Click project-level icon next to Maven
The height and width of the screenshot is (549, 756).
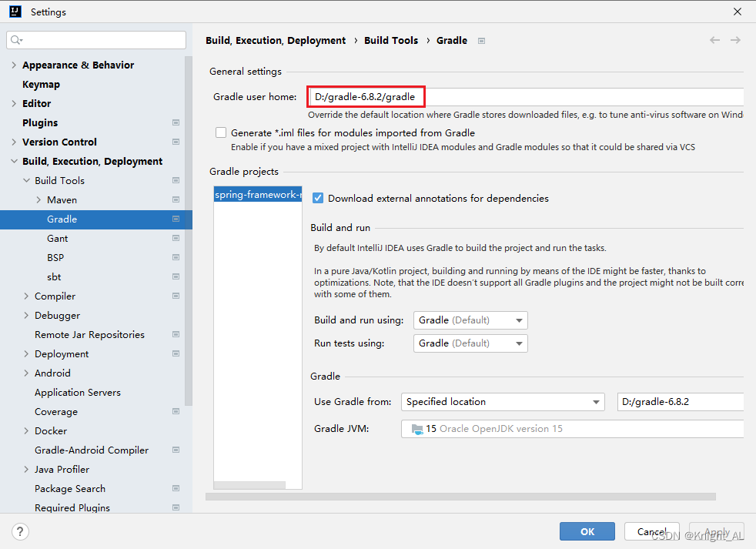[176, 199]
